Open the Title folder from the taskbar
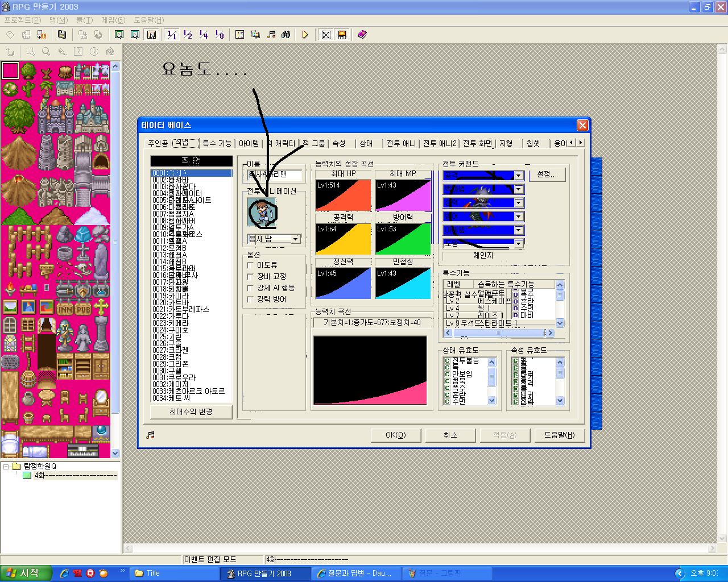 point(175,573)
